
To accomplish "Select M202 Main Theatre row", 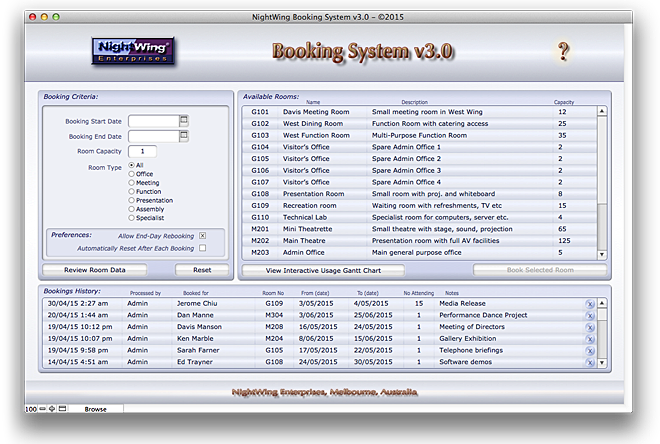I will pos(420,241).
